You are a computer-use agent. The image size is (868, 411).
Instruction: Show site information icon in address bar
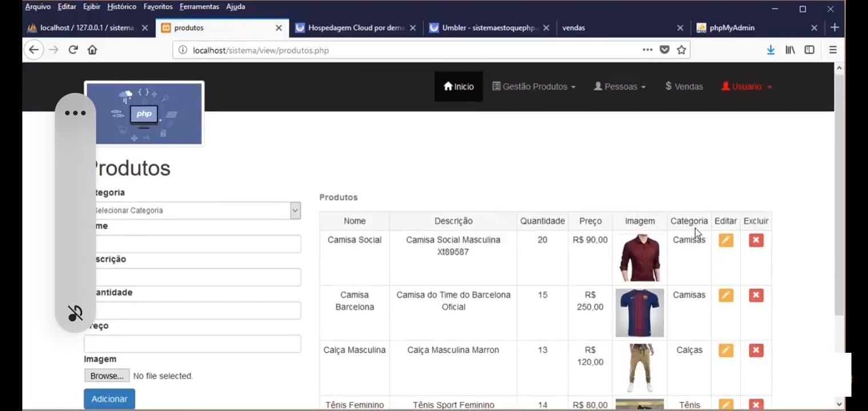tap(183, 50)
